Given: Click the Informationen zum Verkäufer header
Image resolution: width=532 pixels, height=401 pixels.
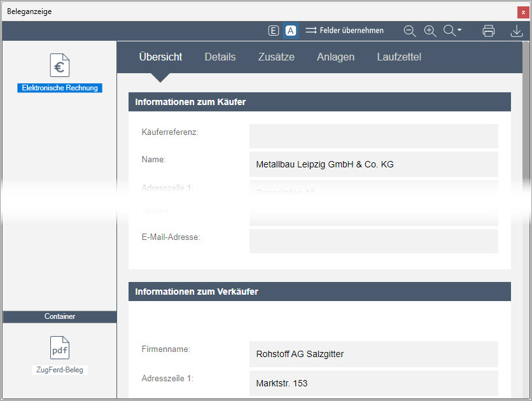Looking at the screenshot, I should [x=319, y=292].
